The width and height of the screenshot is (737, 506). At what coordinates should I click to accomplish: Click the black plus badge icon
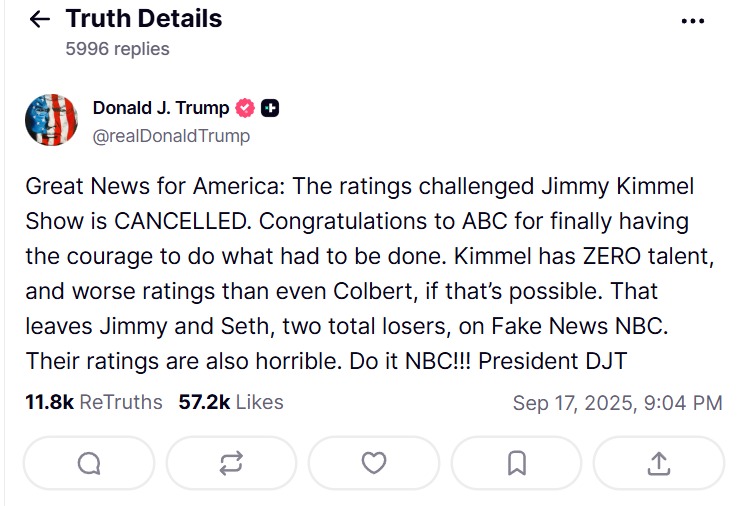coord(270,108)
